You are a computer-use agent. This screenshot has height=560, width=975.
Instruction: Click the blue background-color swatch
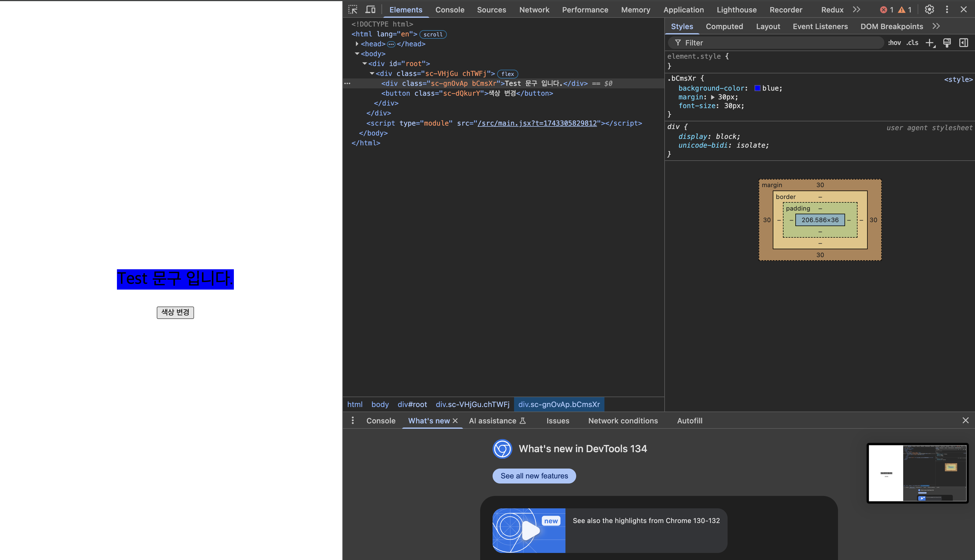coord(757,88)
